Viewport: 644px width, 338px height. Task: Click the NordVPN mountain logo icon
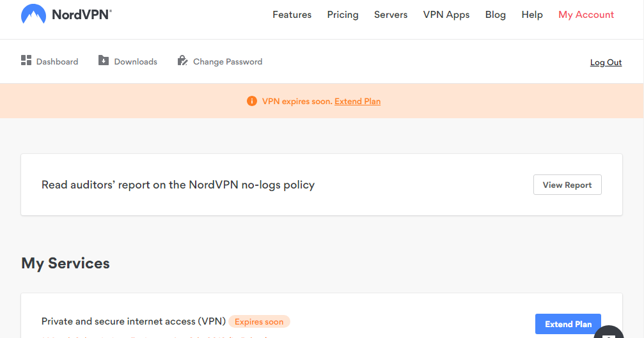[x=33, y=15]
